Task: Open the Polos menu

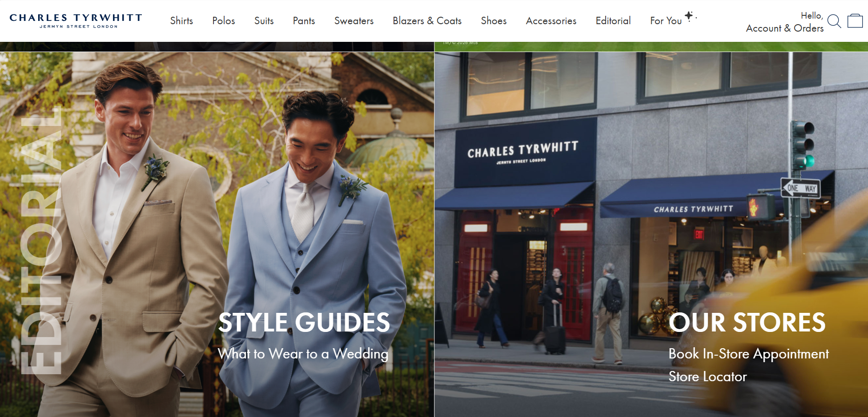Action: [x=224, y=21]
